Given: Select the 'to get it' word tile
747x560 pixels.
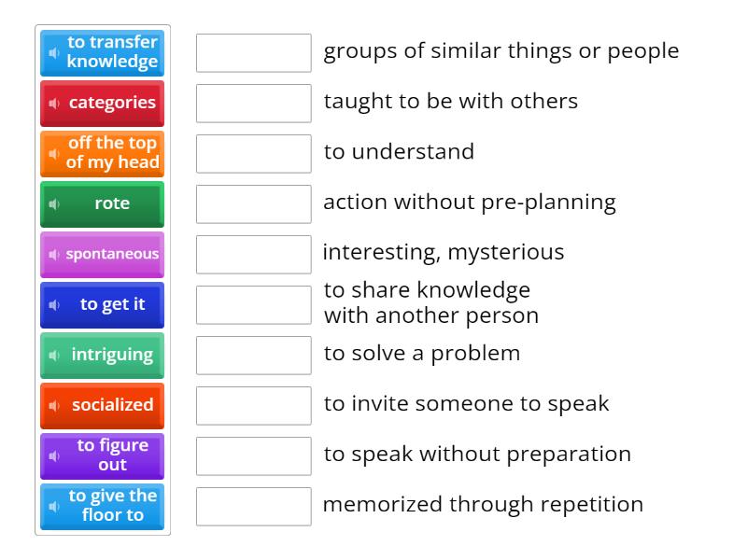Looking at the screenshot, I should pyautogui.click(x=103, y=305).
